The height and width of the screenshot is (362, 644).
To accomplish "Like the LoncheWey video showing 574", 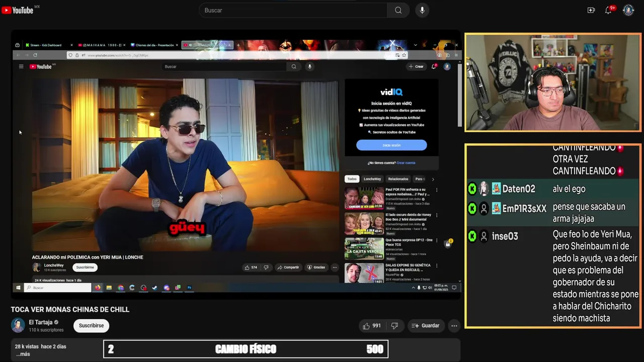I will pyautogui.click(x=251, y=267).
